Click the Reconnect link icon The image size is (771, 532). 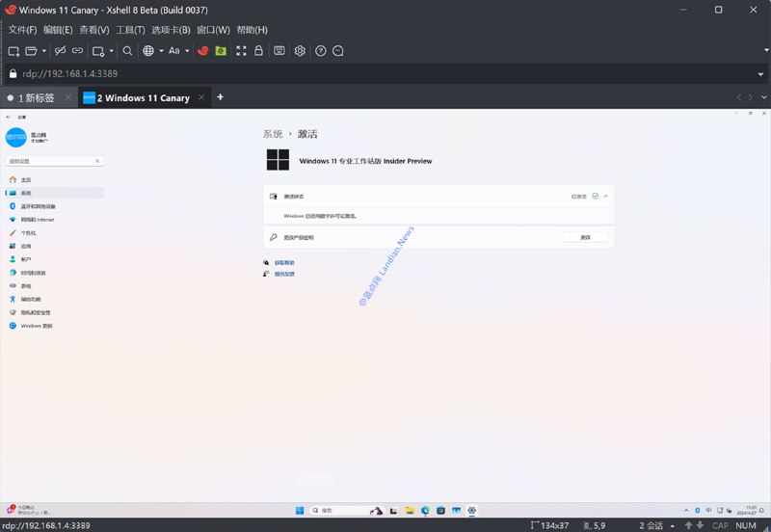click(x=77, y=51)
